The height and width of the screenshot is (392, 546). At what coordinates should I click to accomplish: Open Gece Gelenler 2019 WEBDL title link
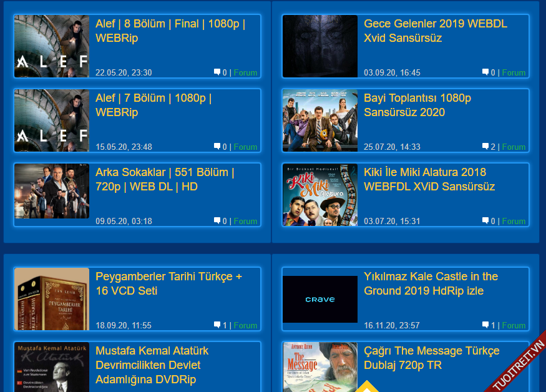click(436, 31)
